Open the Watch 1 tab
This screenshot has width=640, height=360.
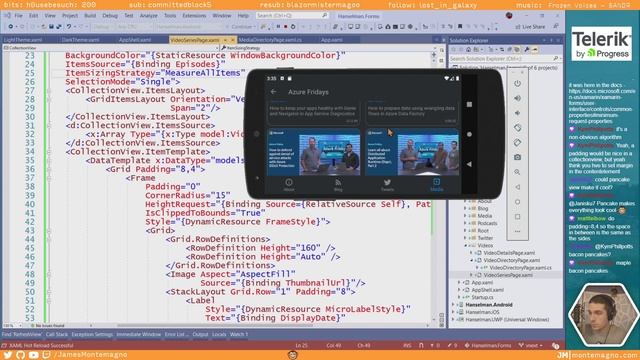[239, 335]
